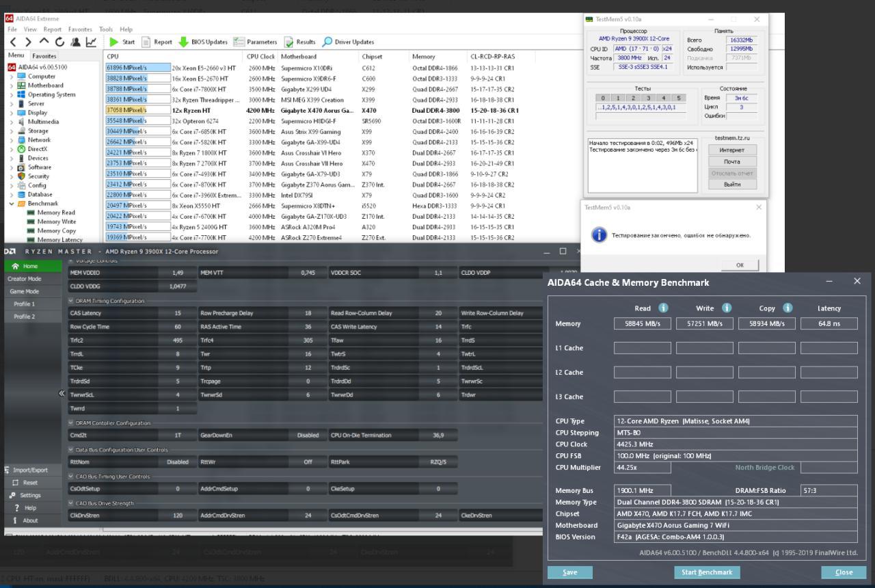
Task: Switch to the Favorites tab in AIDA64 sidebar
Action: pos(45,56)
